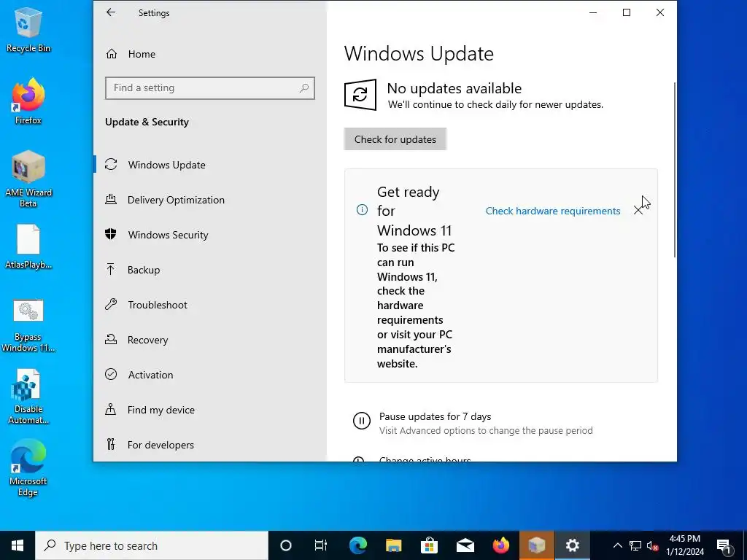
Task: Click the Check for updates button
Action: [x=395, y=139]
